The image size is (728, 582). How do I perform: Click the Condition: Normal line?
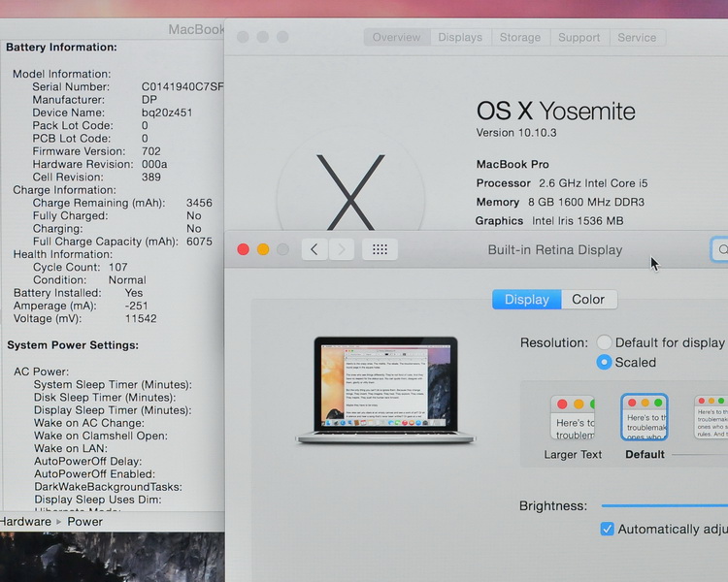[89, 280]
